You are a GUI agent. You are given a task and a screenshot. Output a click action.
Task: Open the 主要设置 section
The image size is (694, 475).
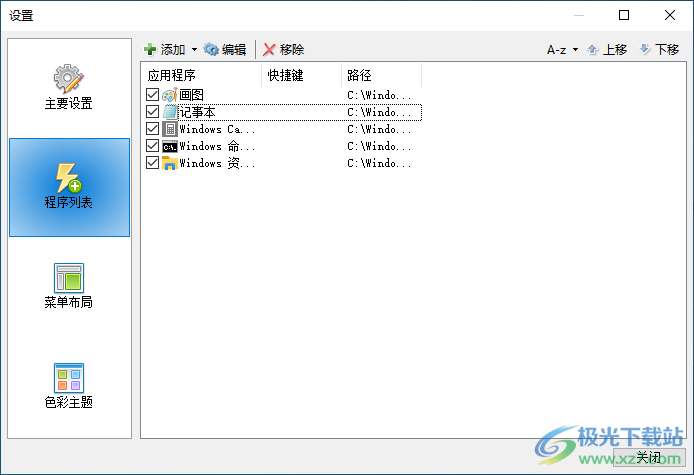click(69, 88)
